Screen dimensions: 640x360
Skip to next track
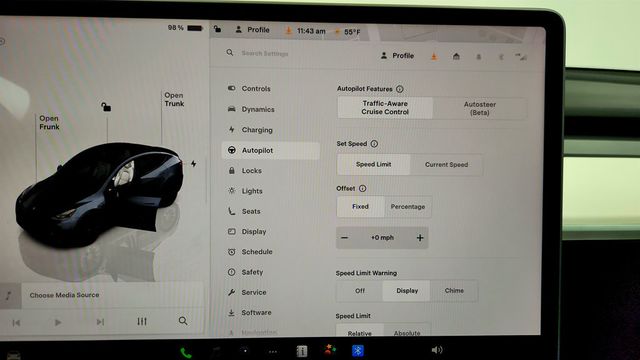[x=100, y=322]
